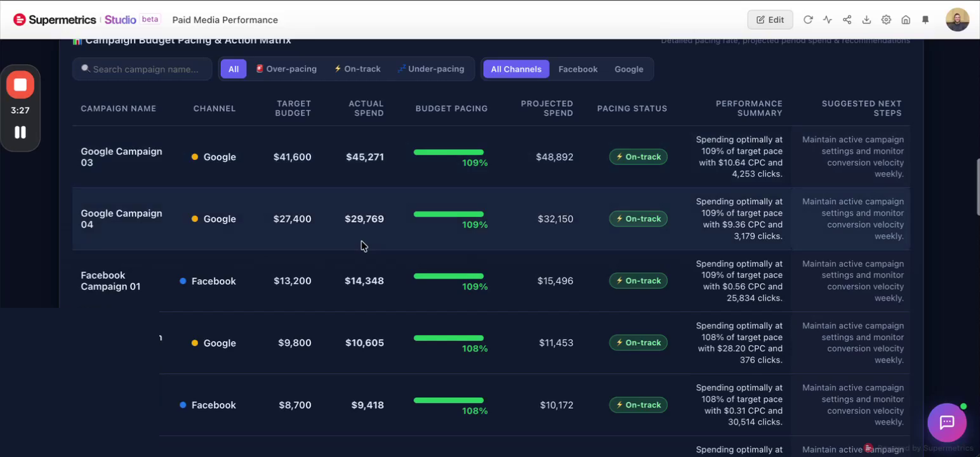Filter by On-track campaigns

coord(357,69)
